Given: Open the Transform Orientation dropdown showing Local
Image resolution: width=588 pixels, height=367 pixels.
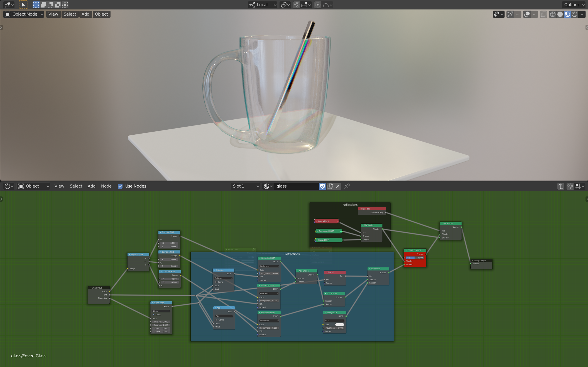Looking at the screenshot, I should click(262, 5).
